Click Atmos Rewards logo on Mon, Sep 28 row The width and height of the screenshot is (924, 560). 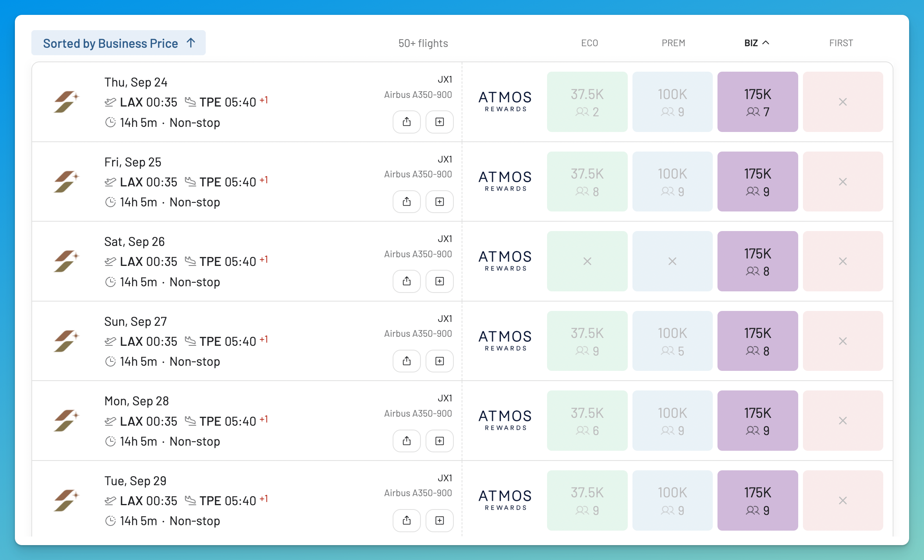pos(505,420)
